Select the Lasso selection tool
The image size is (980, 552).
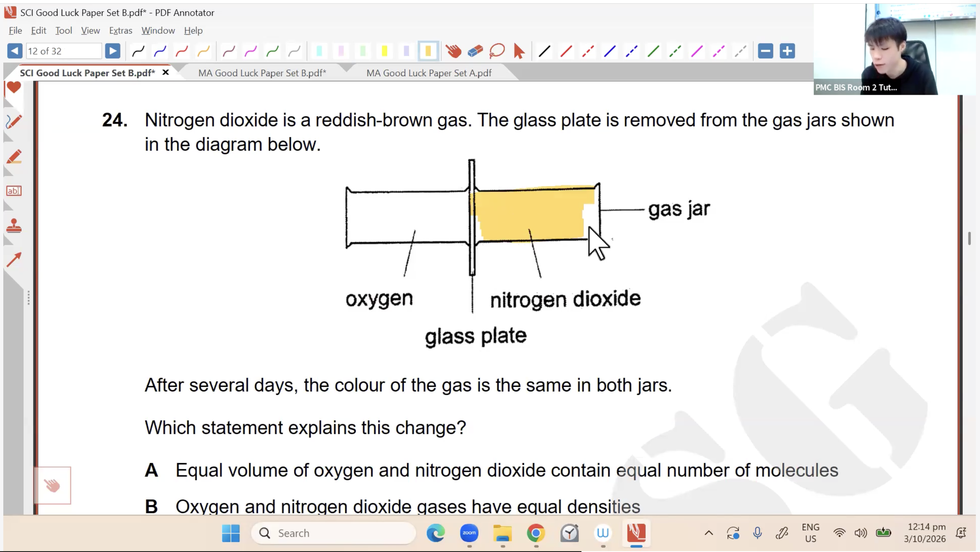(497, 51)
